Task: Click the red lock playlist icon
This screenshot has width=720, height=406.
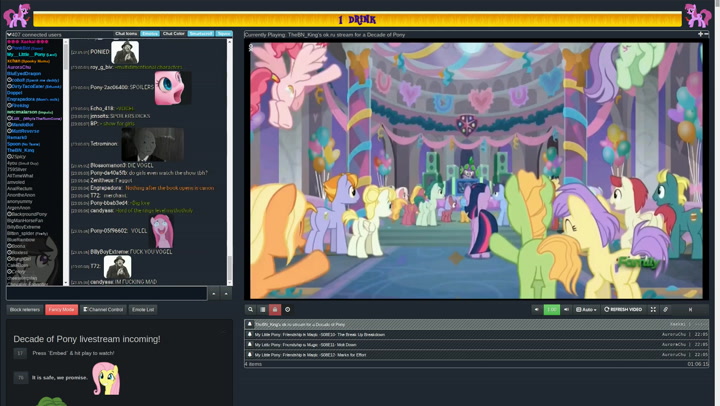Action: [275, 310]
